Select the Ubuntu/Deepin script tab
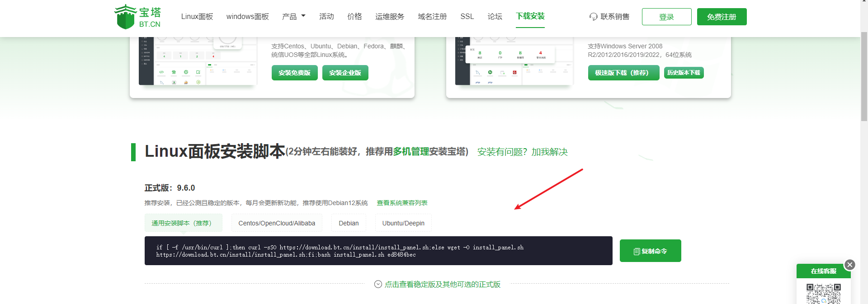 coord(403,223)
